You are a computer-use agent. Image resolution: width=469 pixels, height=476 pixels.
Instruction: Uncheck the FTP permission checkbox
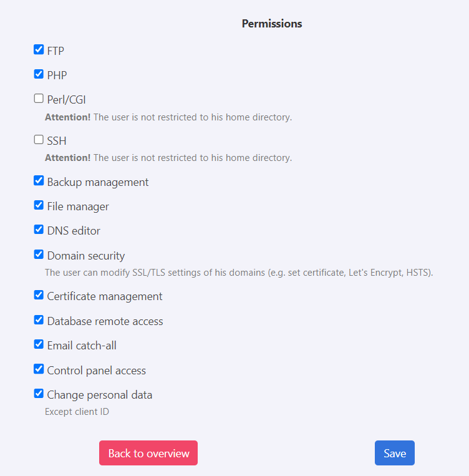pos(39,50)
